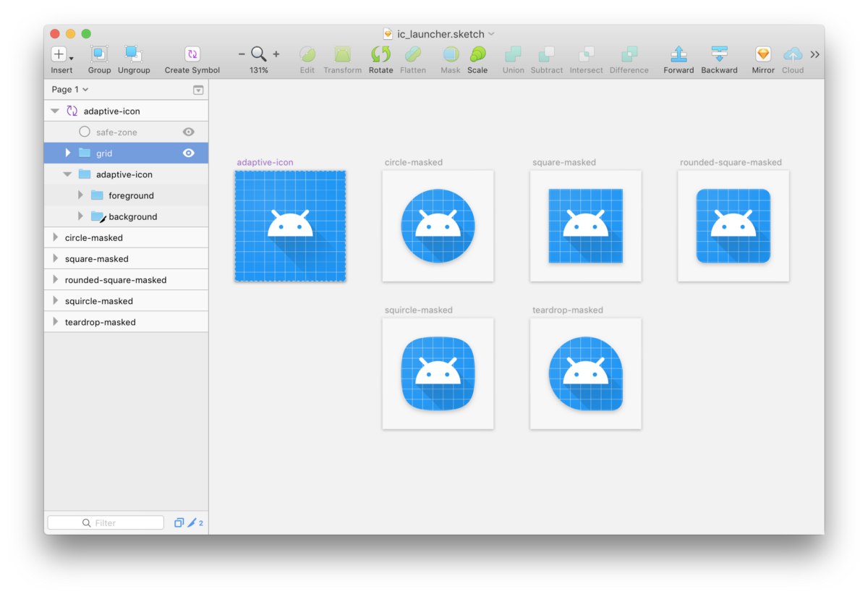868x597 pixels.
Task: Click the Flatten toolbar icon
Action: [x=412, y=54]
